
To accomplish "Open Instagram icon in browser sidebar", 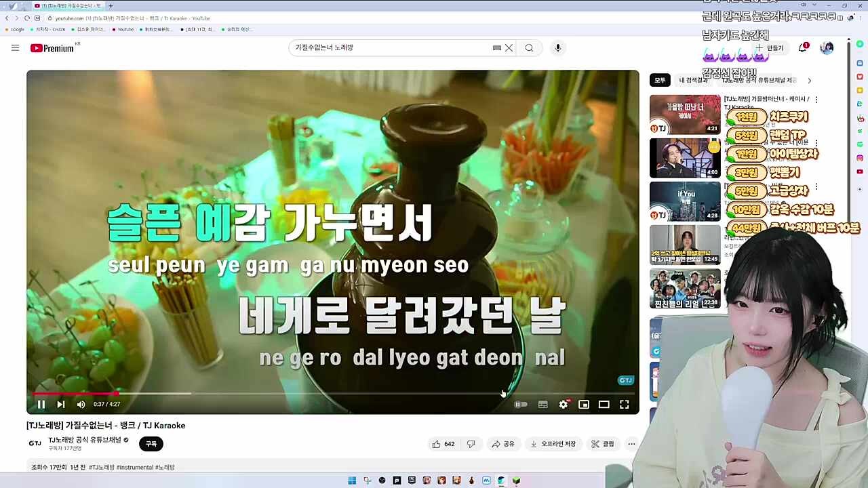I will 860,158.
